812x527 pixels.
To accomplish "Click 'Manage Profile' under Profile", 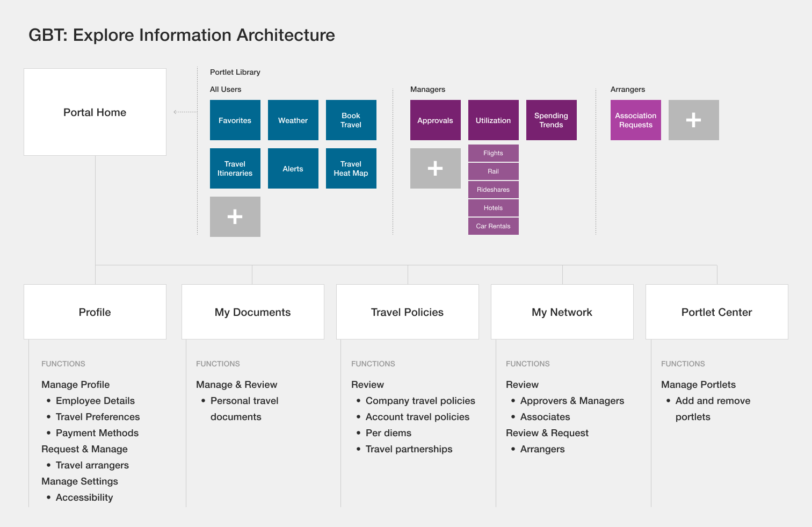I will point(76,385).
